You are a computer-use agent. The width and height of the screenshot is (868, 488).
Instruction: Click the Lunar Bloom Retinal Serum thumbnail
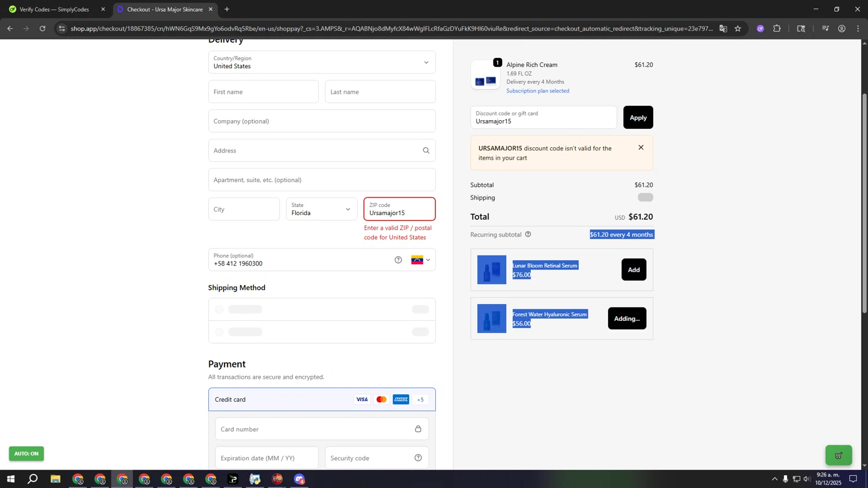pos(491,269)
